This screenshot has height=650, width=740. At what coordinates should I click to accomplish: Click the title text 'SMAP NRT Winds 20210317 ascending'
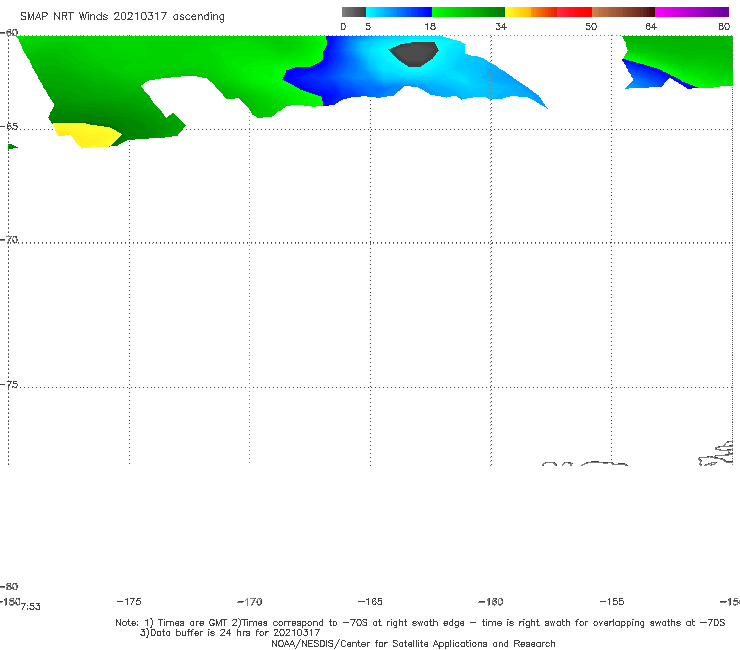tap(122, 16)
